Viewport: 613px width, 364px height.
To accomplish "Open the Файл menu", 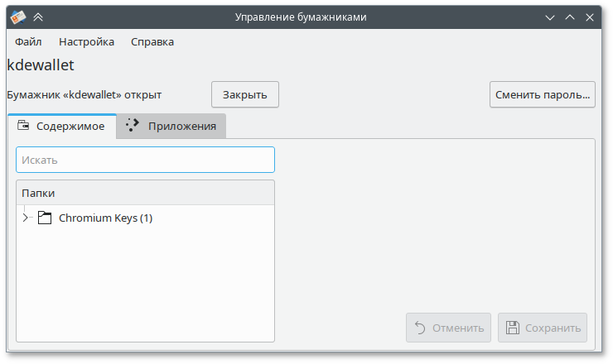I will coord(28,42).
